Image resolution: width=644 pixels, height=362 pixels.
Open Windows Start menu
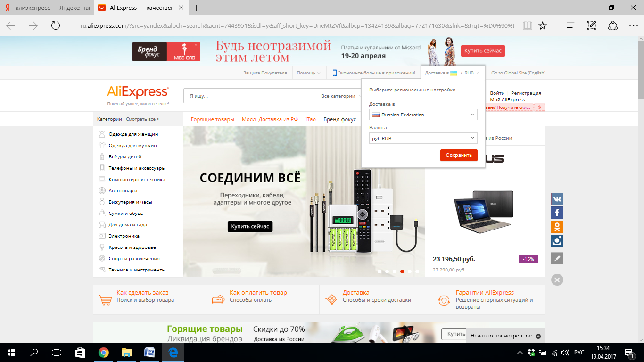pyautogui.click(x=11, y=352)
